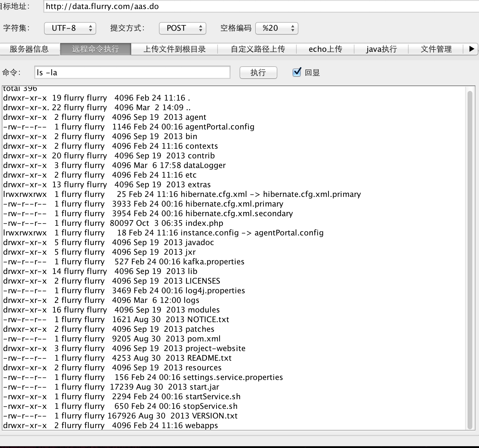The width and height of the screenshot is (479, 448).
Task: Click the webapps directory line
Action: [x=110, y=425]
